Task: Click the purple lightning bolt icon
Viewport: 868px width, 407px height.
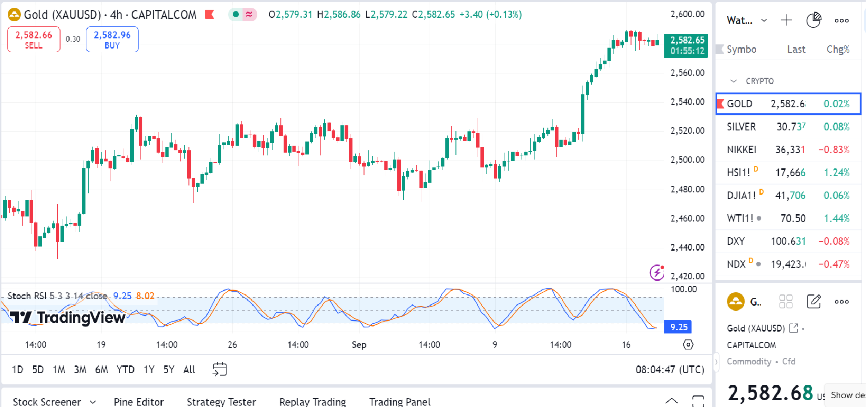Action: 656,272
